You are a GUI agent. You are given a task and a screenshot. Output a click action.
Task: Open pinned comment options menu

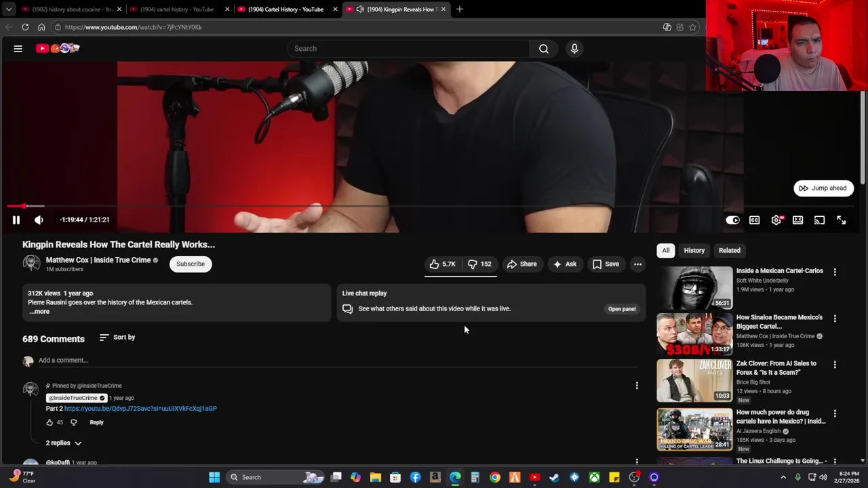(x=637, y=386)
